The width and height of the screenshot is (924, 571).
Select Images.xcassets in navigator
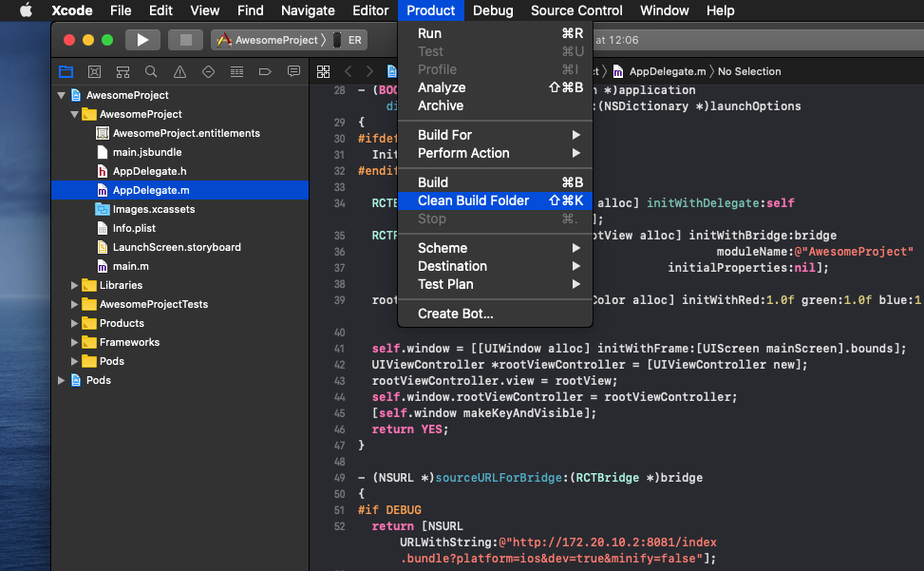(179, 209)
